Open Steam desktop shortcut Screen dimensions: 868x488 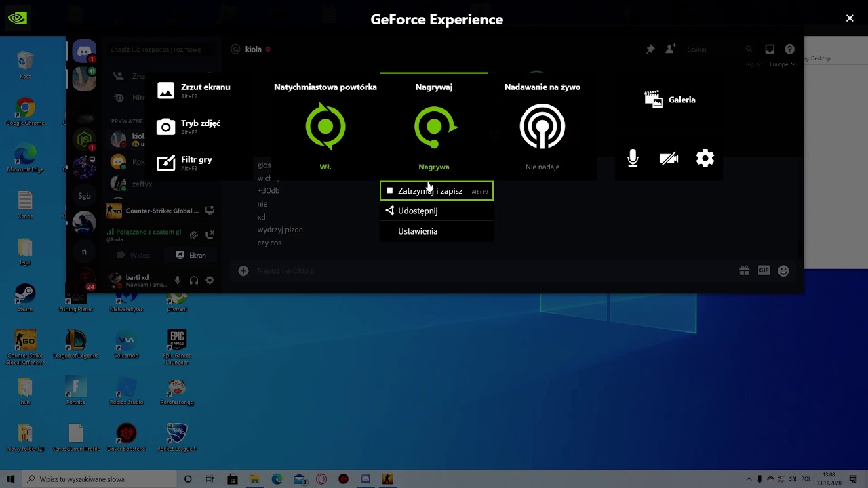25,298
